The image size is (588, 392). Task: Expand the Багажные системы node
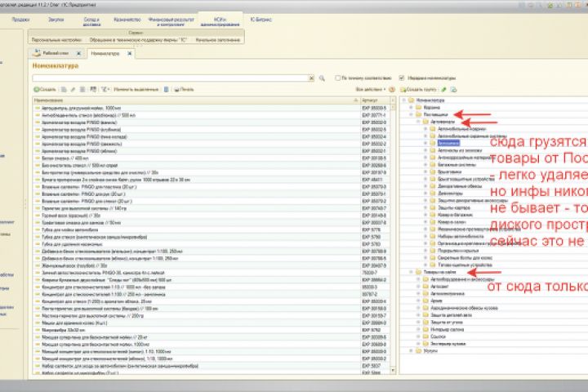point(425,165)
